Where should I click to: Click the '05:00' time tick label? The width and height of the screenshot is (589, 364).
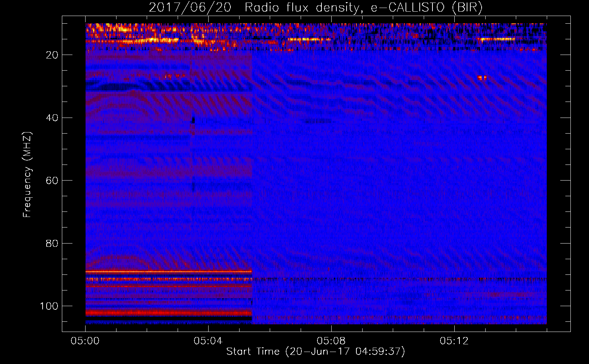(x=85, y=341)
